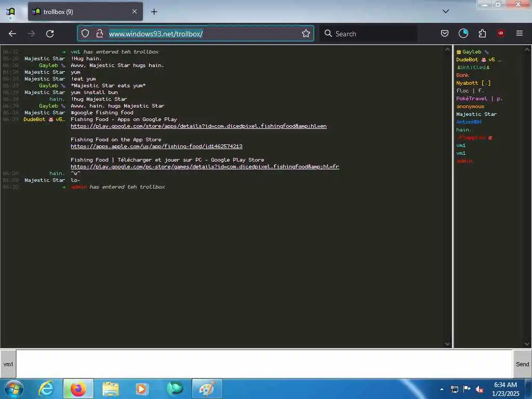Open Action Center flag icon
Viewport: 532px width, 399px height.
[x=467, y=389]
